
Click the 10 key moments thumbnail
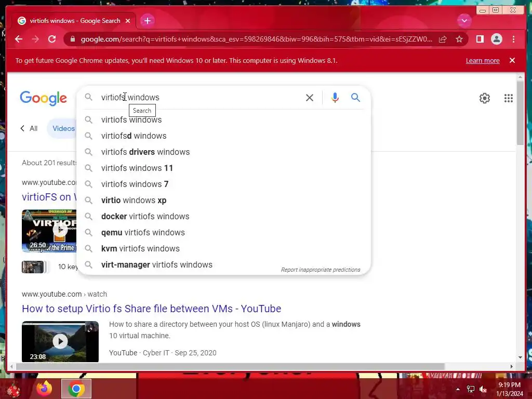[x=33, y=267]
